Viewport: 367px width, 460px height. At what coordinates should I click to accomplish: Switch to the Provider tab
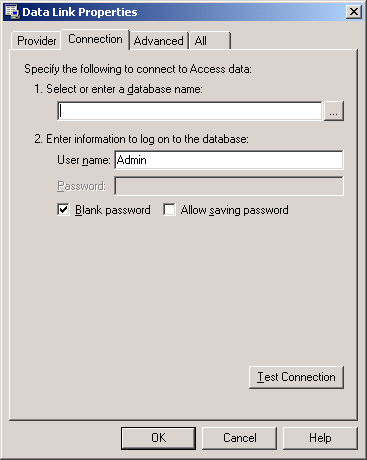[37, 41]
